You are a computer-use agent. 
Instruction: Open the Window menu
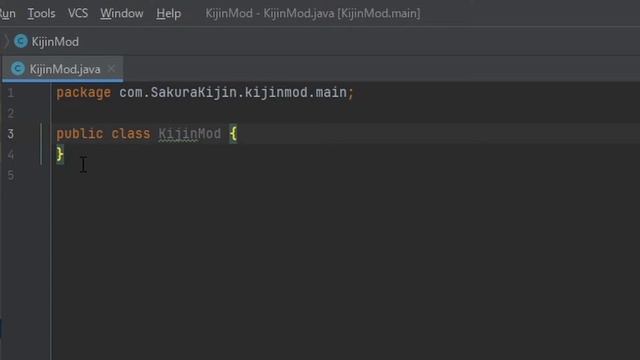(122, 13)
